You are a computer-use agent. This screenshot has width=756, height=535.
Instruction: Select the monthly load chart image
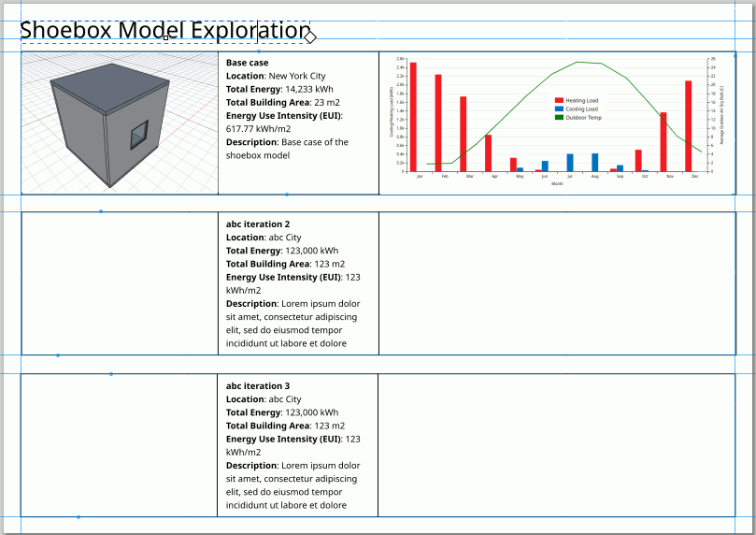556,123
